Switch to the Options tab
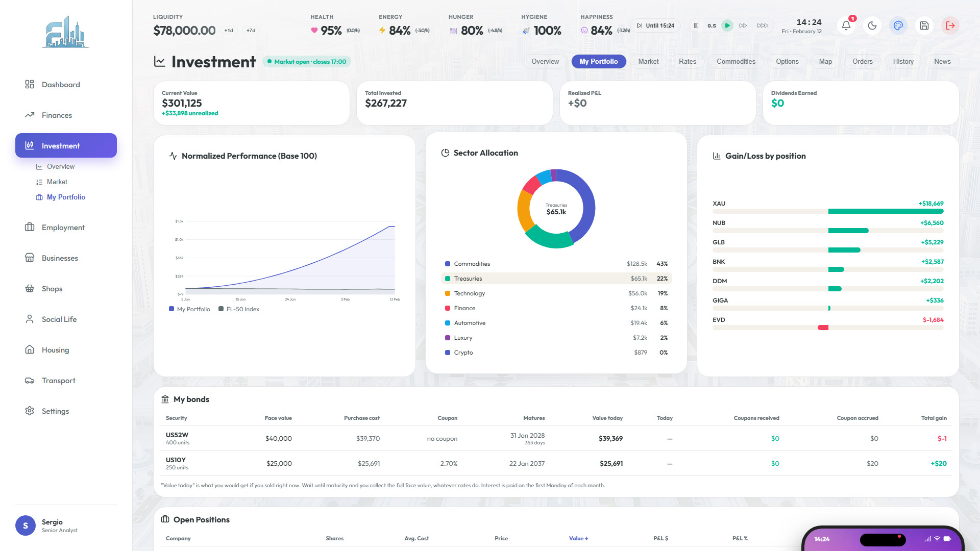Screen dimensions: 980x551 pos(787,62)
